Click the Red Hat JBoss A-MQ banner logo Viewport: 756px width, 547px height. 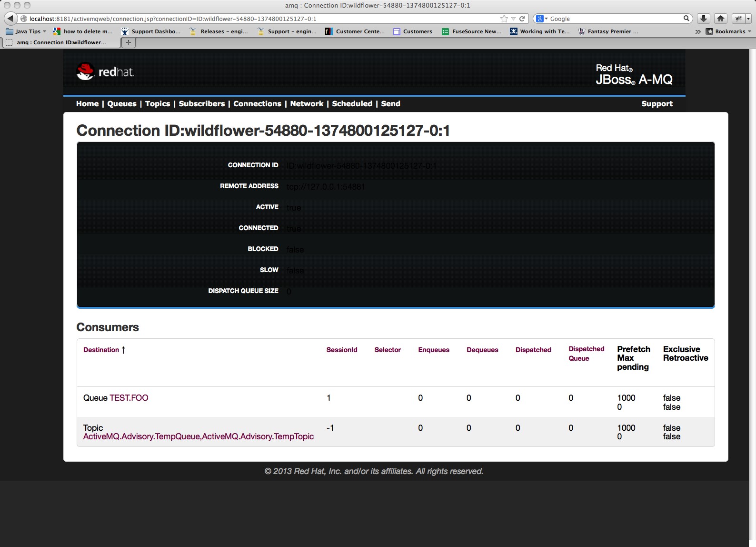[634, 74]
